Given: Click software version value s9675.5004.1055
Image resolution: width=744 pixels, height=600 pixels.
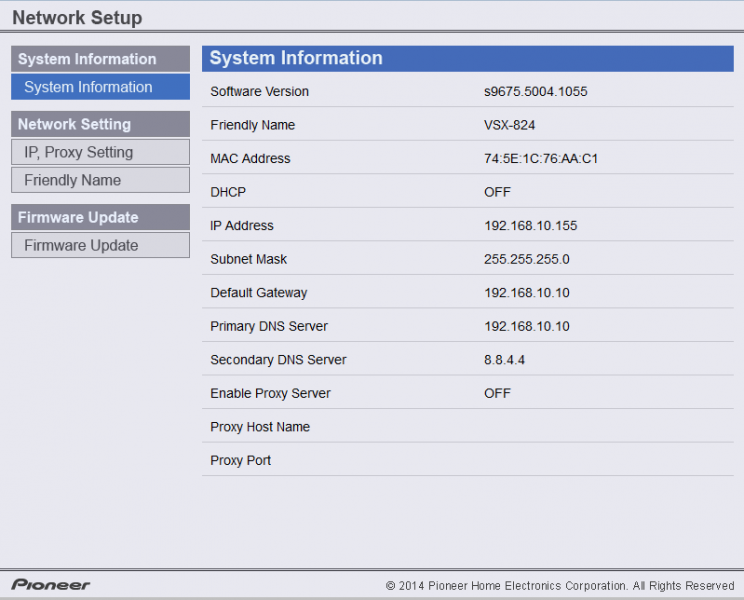Looking at the screenshot, I should coord(535,92).
